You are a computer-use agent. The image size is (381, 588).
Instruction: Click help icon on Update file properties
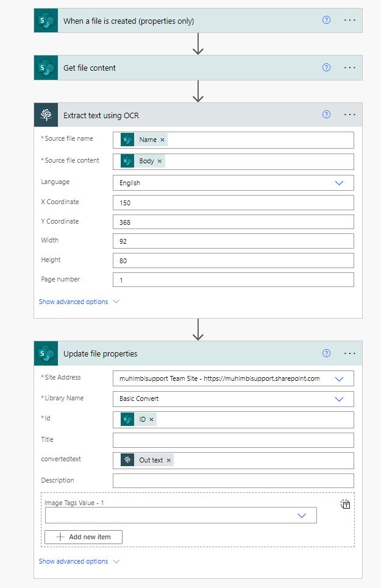[x=326, y=353]
